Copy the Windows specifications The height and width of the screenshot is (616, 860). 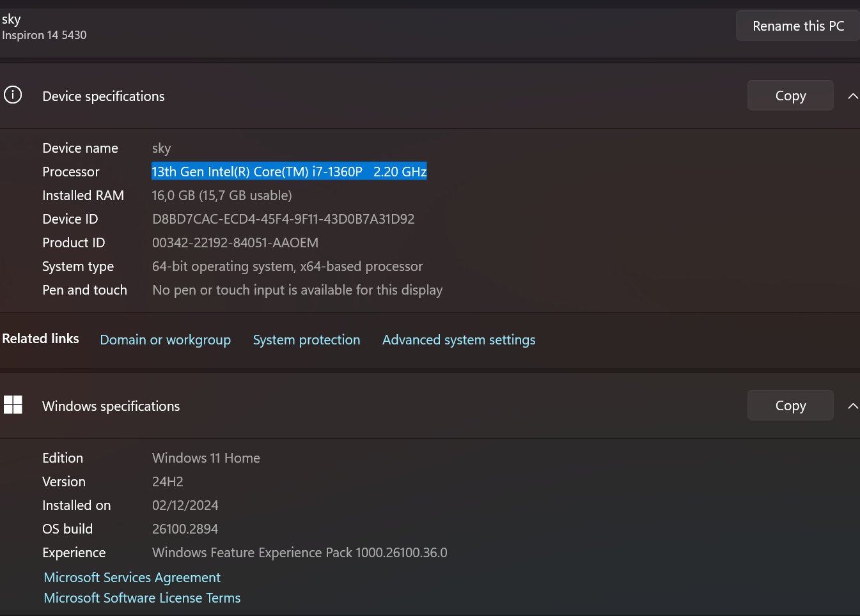pyautogui.click(x=790, y=406)
